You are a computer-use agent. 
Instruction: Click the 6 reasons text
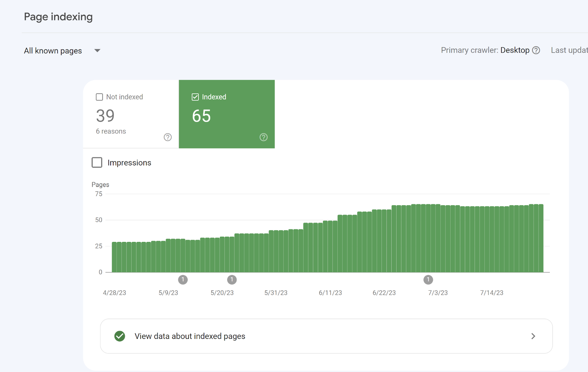[x=111, y=131]
